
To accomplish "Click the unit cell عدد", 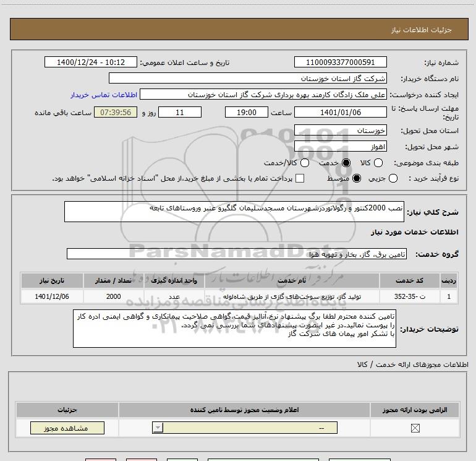I will 174,296.
